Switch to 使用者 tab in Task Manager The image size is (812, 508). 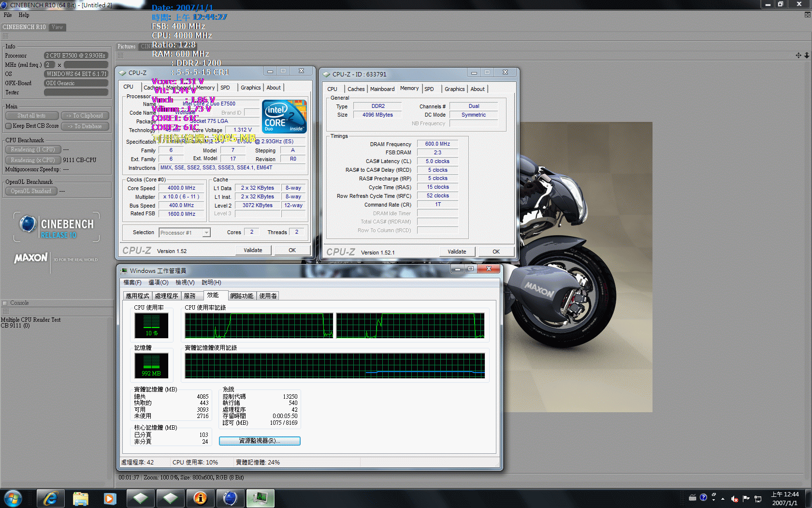coord(268,296)
